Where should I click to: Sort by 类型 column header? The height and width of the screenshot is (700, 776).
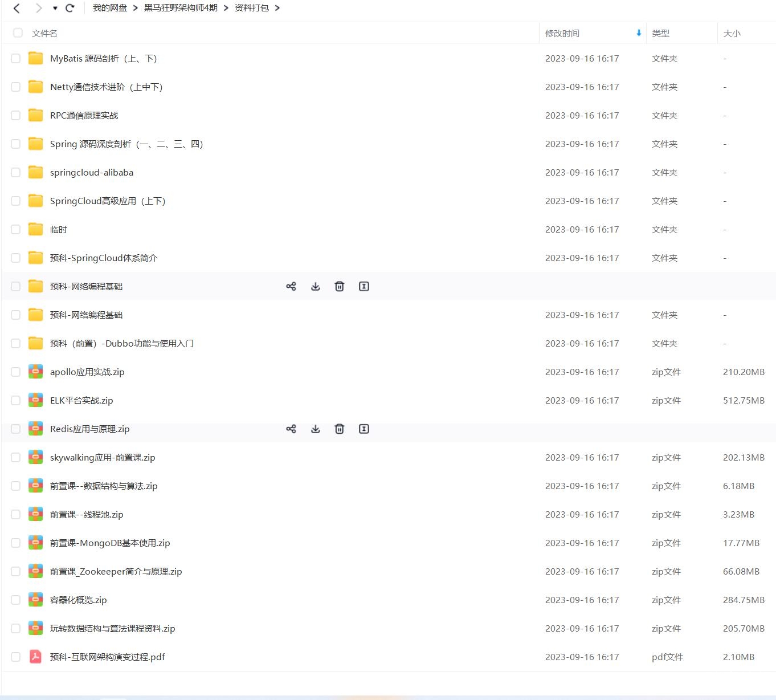coord(660,34)
